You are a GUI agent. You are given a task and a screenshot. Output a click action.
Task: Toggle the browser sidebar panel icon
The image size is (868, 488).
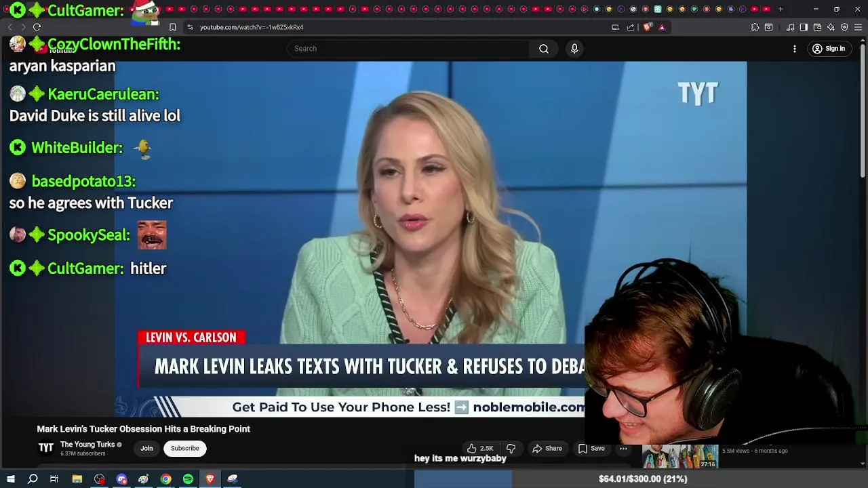tap(804, 27)
